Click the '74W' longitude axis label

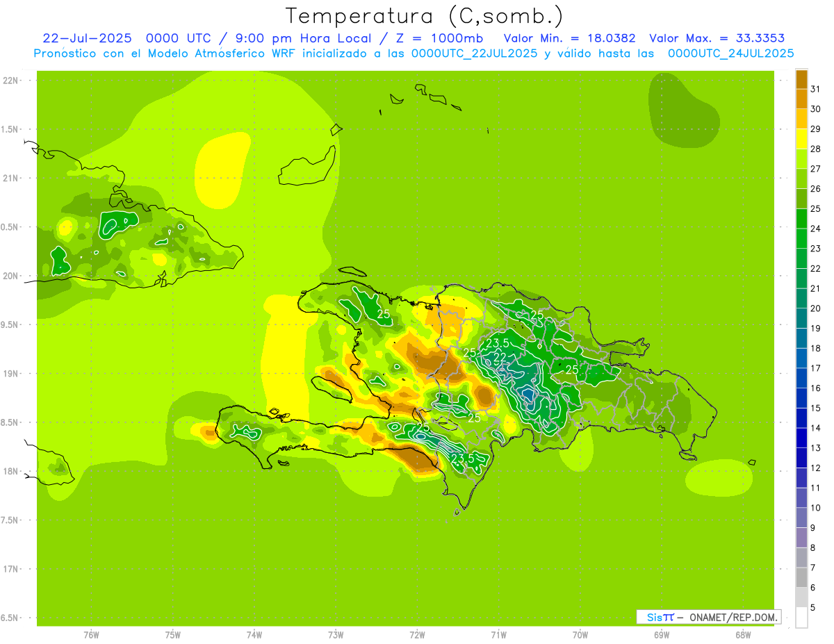[x=254, y=635]
